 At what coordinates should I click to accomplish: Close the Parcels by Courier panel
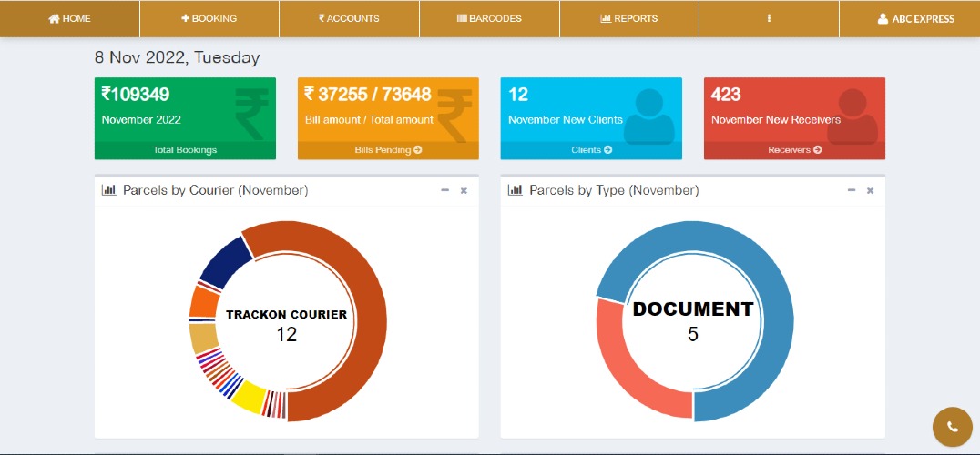click(464, 190)
